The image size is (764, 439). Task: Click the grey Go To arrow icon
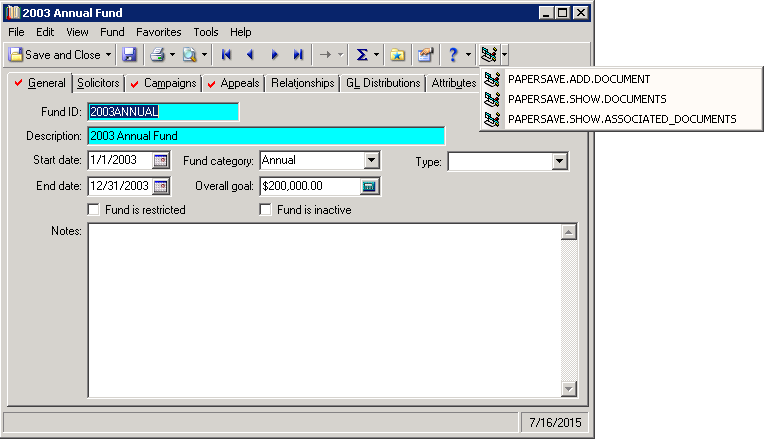(325, 55)
